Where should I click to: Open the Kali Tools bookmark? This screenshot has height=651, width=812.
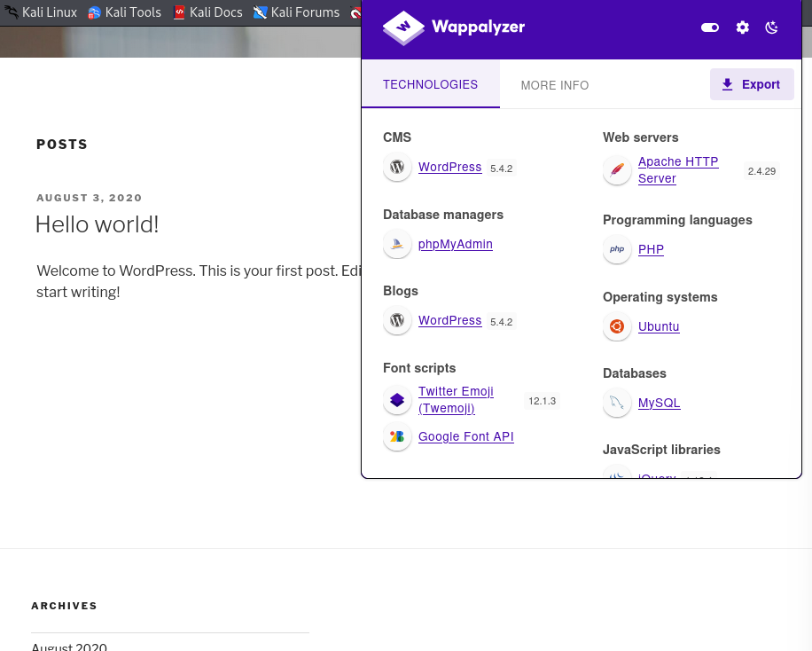pos(124,12)
